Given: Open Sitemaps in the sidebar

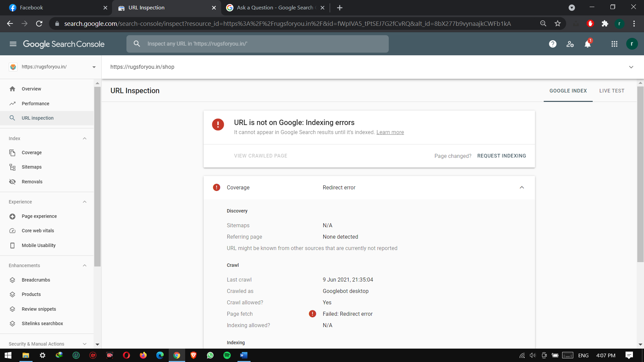Looking at the screenshot, I should [32, 167].
